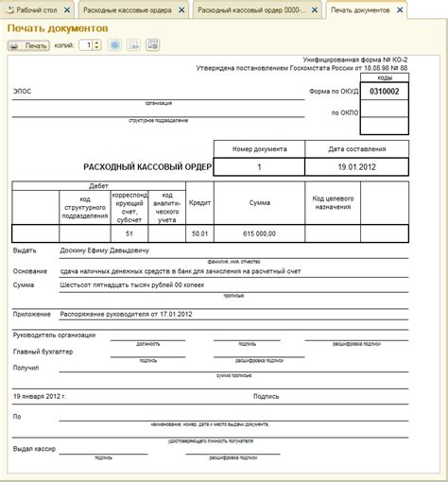
Task: Click the save-to-file toolbar icon
Action: tap(134, 45)
